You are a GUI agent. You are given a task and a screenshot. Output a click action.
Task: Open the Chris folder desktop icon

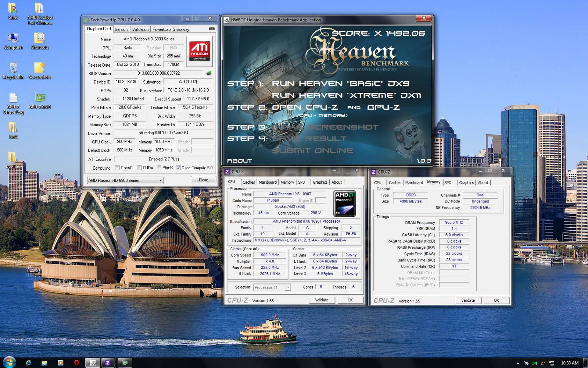coord(13,11)
